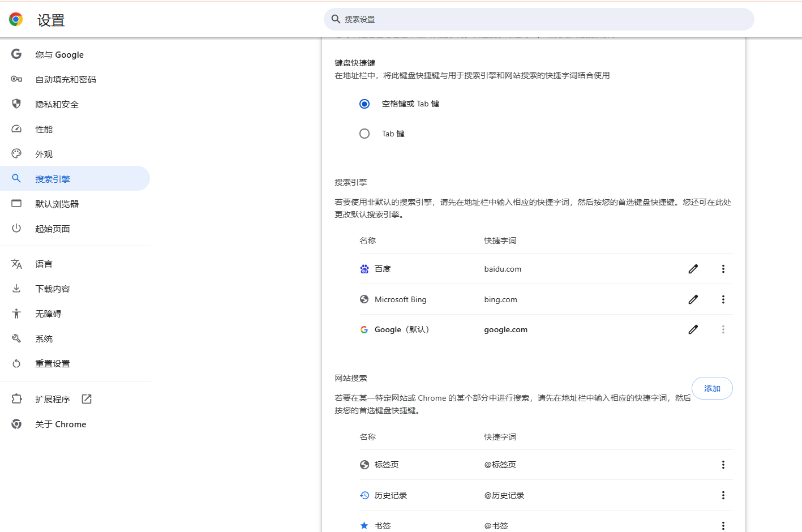Open more actions for 百度

723,269
